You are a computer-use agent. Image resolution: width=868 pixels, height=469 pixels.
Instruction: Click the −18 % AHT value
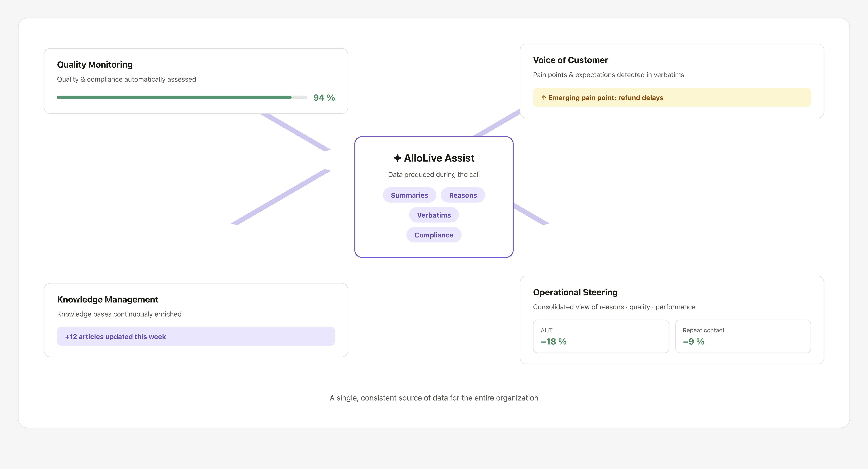554,342
